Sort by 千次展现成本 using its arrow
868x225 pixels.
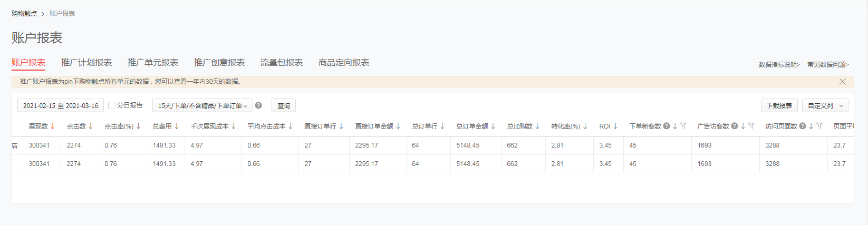click(234, 126)
